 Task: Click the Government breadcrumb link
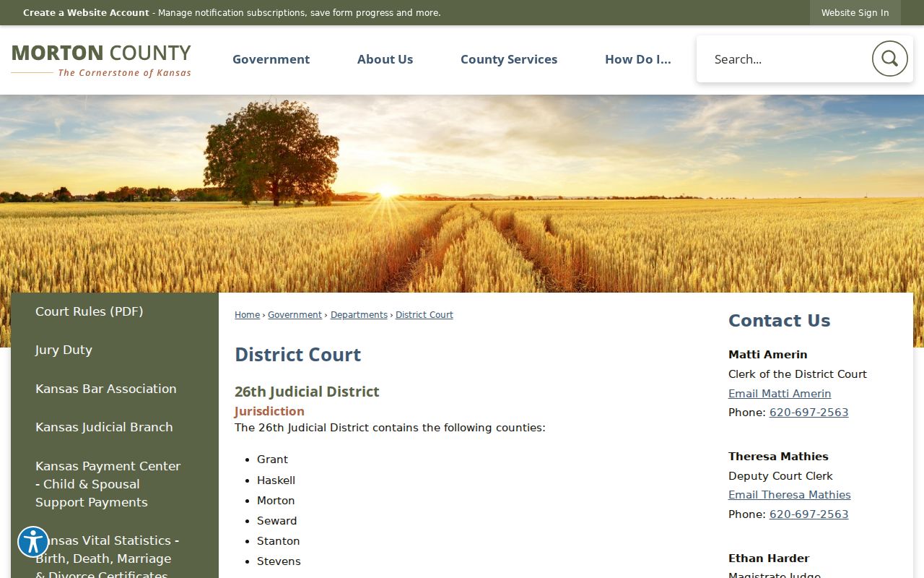click(x=295, y=315)
